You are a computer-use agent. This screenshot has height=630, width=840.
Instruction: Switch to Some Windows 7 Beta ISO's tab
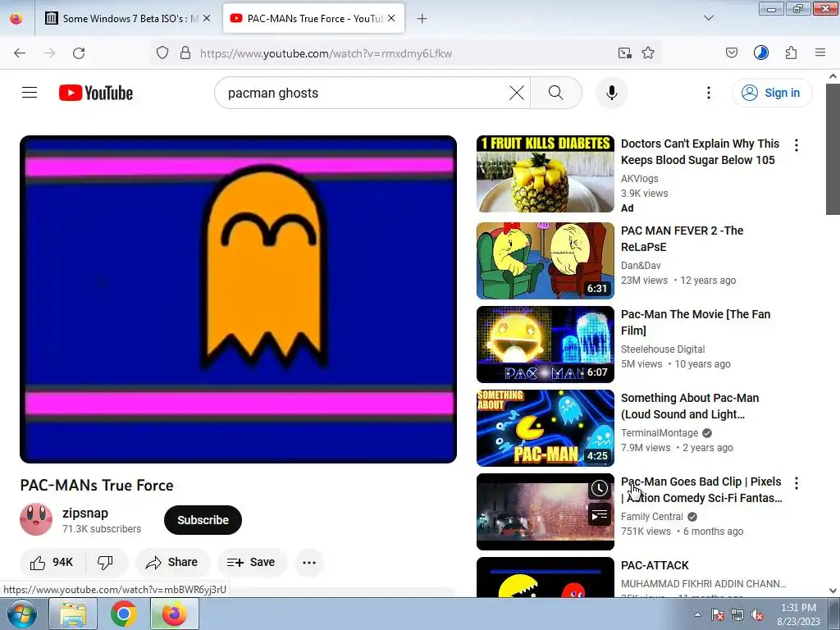[x=129, y=19]
